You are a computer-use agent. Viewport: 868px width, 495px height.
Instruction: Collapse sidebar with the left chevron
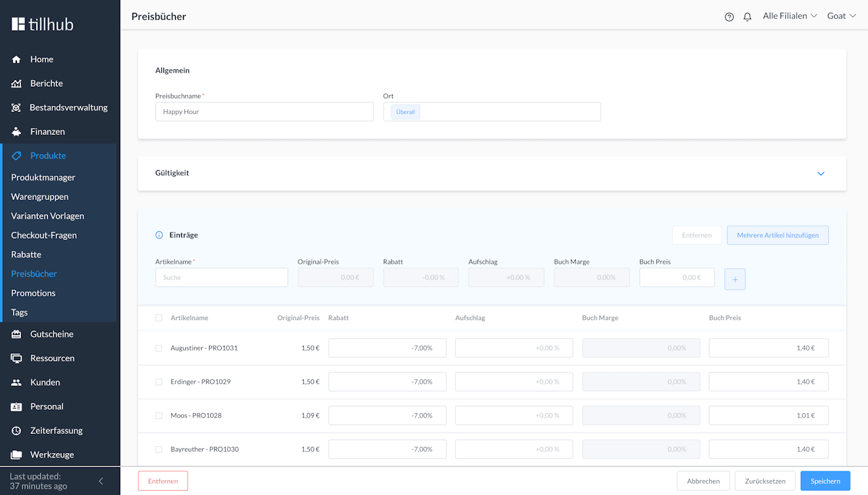[x=101, y=481]
